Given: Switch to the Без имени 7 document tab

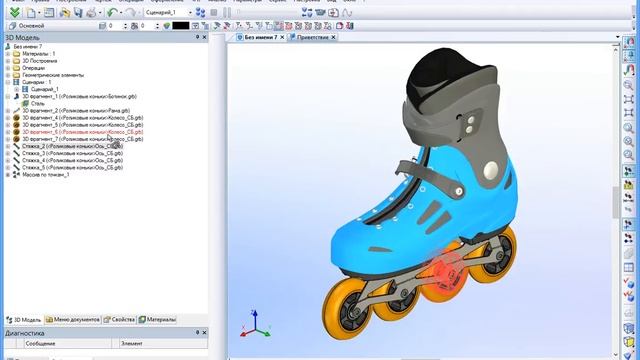Looking at the screenshot, I should pyautogui.click(x=261, y=37).
